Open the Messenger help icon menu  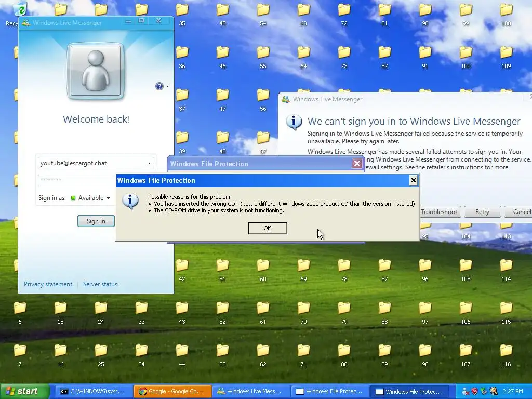(x=162, y=86)
